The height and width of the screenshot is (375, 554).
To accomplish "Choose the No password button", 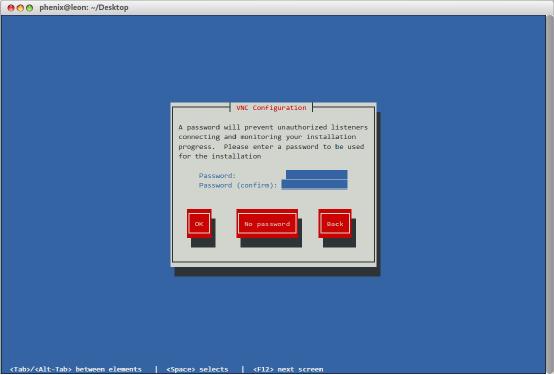I will click(x=267, y=224).
